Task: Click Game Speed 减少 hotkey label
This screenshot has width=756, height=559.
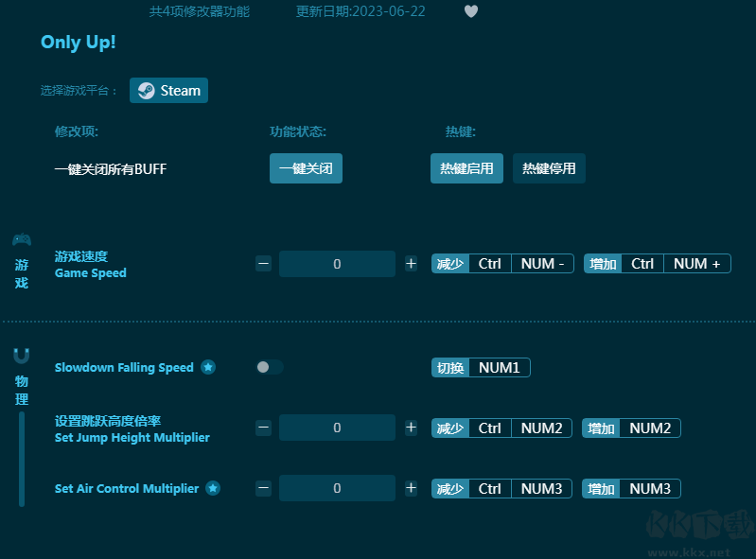Action: click(450, 264)
